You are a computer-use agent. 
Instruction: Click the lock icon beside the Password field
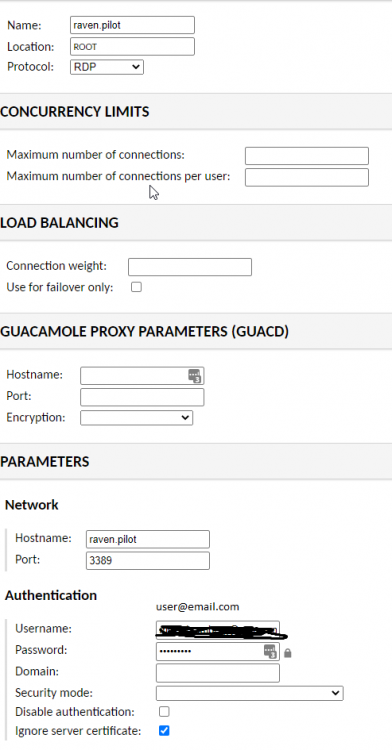point(287,653)
